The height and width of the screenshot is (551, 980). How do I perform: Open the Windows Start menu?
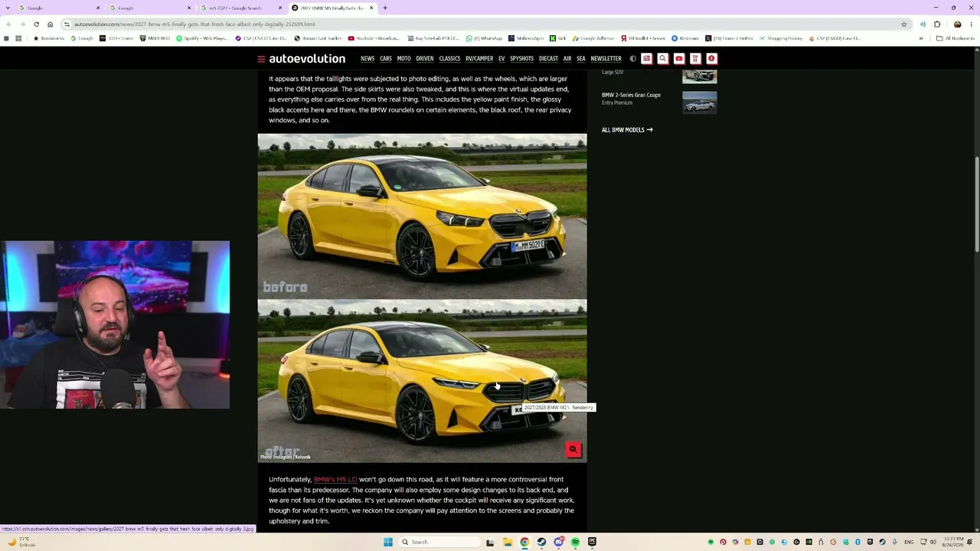[388, 543]
